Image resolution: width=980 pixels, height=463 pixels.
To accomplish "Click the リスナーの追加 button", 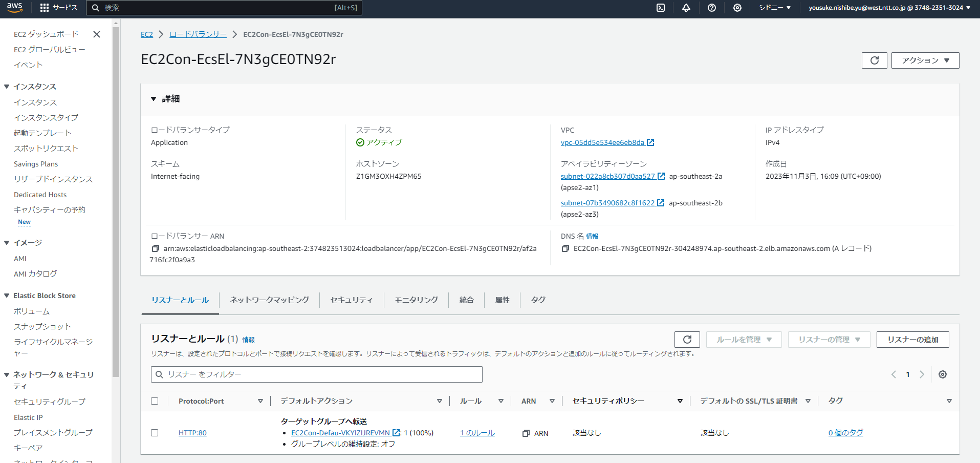I will tap(913, 340).
